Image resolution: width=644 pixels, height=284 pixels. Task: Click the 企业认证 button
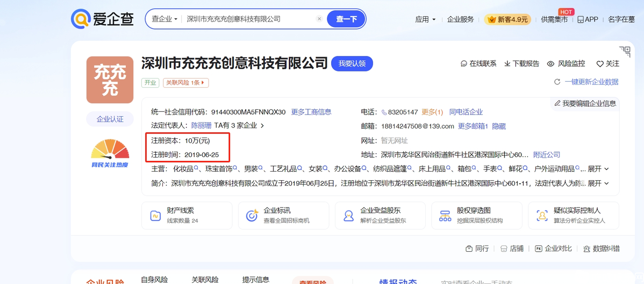(110, 119)
